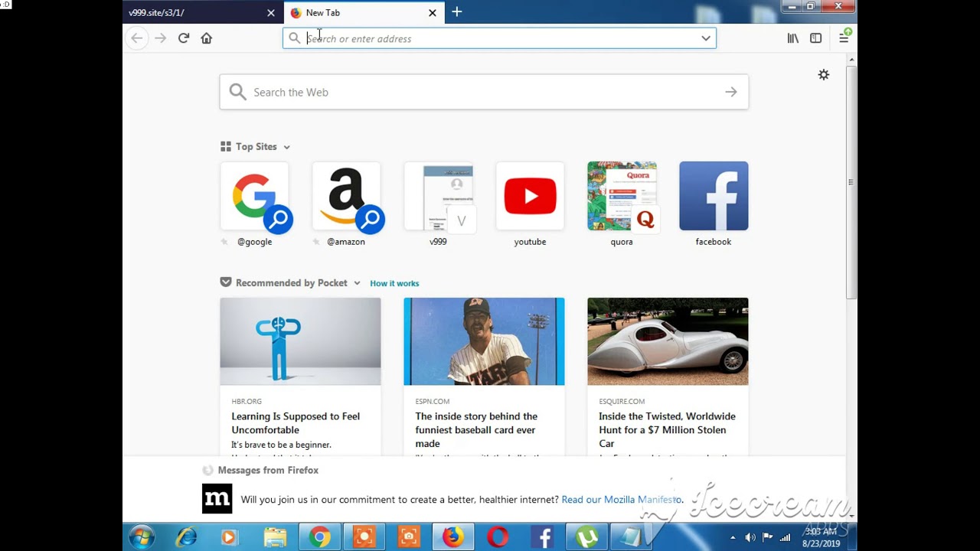Open Windows Media Player taskbar icon

[x=229, y=537]
